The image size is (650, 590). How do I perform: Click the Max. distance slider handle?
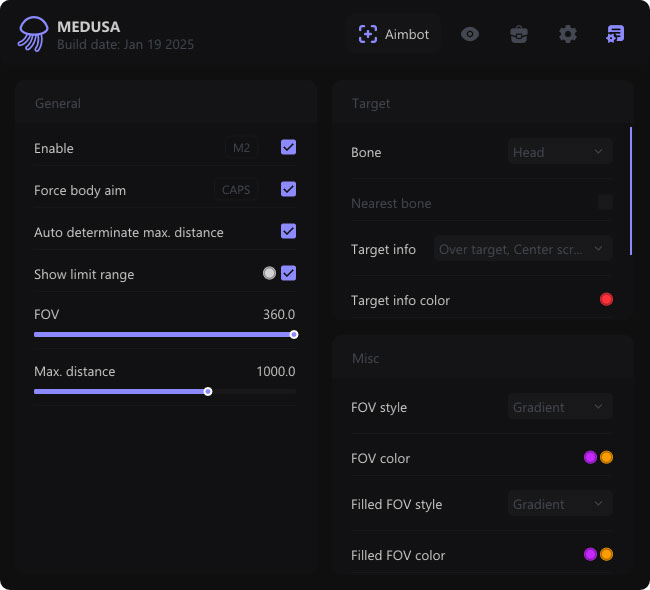click(x=208, y=391)
